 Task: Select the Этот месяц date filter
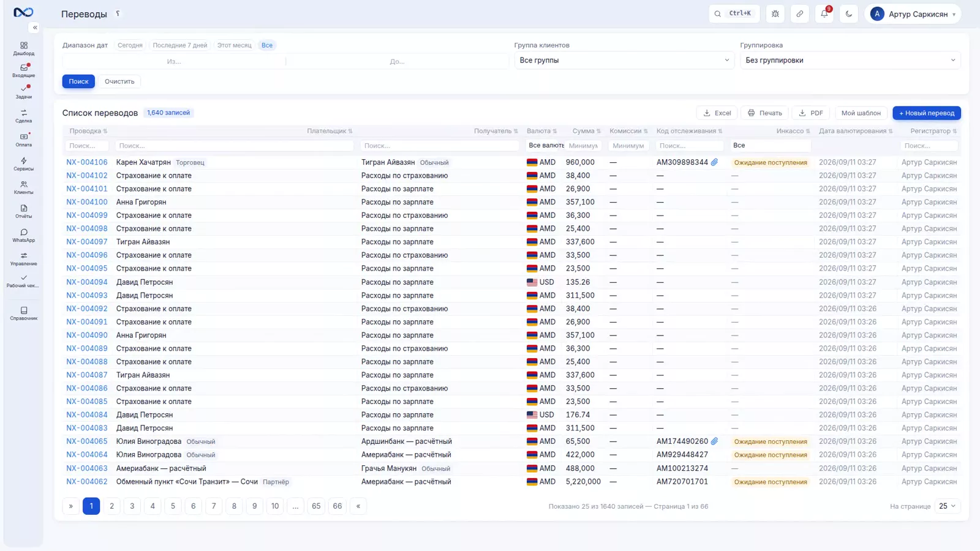click(234, 45)
